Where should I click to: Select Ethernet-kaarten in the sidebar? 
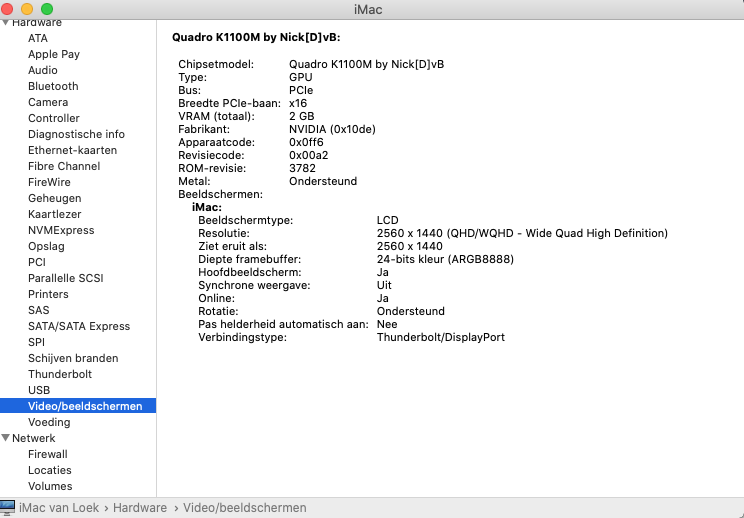[x=72, y=150]
